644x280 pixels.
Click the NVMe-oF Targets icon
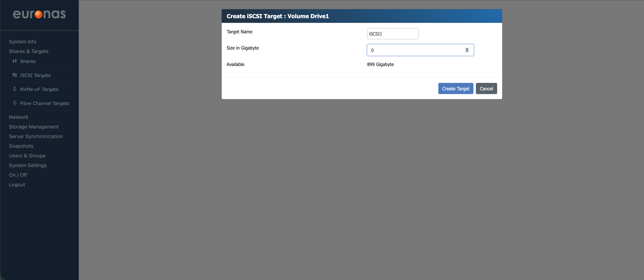[14, 89]
